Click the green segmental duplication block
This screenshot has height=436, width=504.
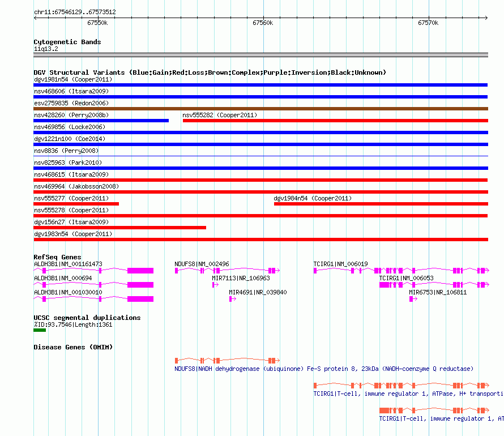click(40, 330)
